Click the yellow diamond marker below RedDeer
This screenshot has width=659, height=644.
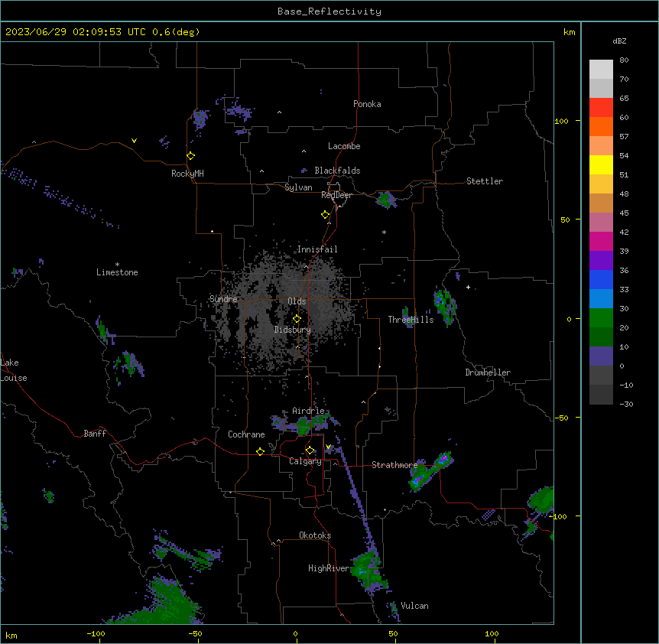[325, 215]
